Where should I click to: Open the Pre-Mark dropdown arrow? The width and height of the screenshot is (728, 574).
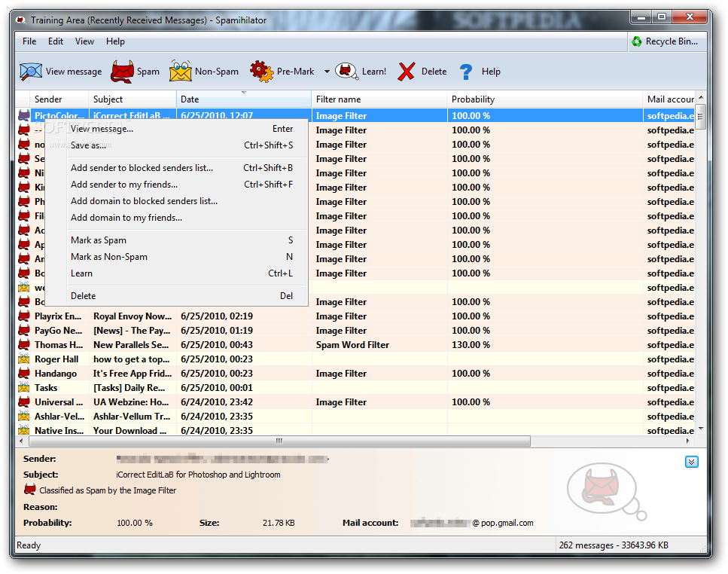click(x=327, y=72)
